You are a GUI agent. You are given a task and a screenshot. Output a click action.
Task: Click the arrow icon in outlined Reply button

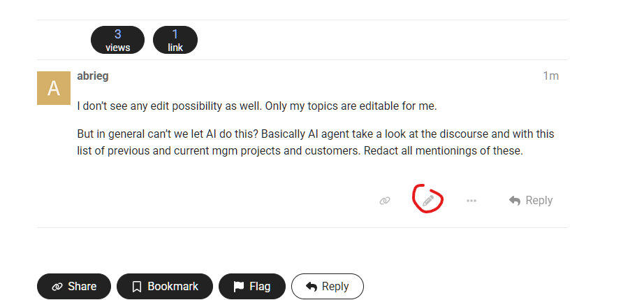point(312,287)
